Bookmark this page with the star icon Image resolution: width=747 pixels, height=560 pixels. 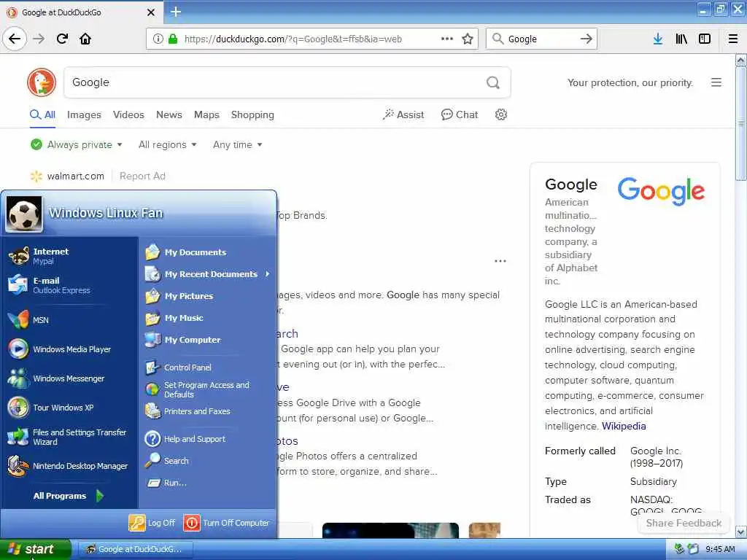coord(468,39)
